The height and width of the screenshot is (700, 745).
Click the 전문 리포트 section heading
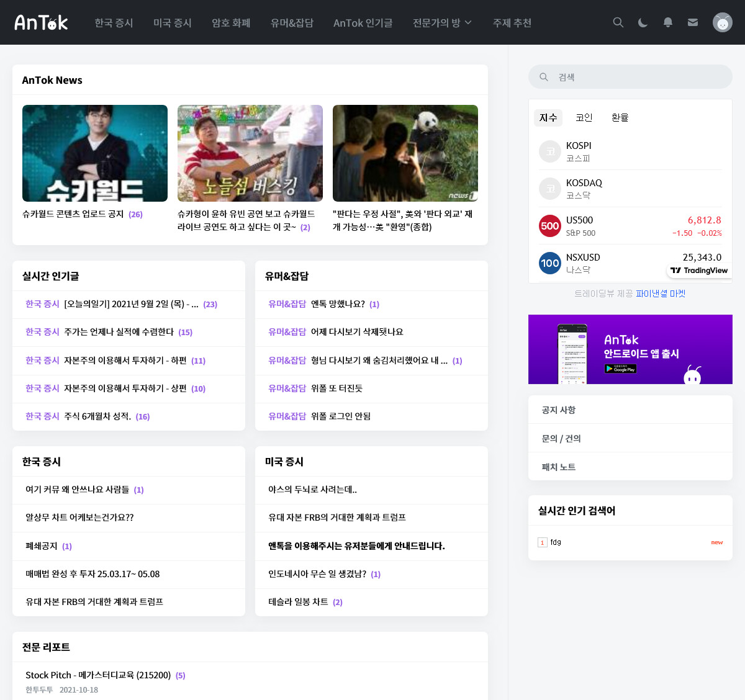(46, 647)
